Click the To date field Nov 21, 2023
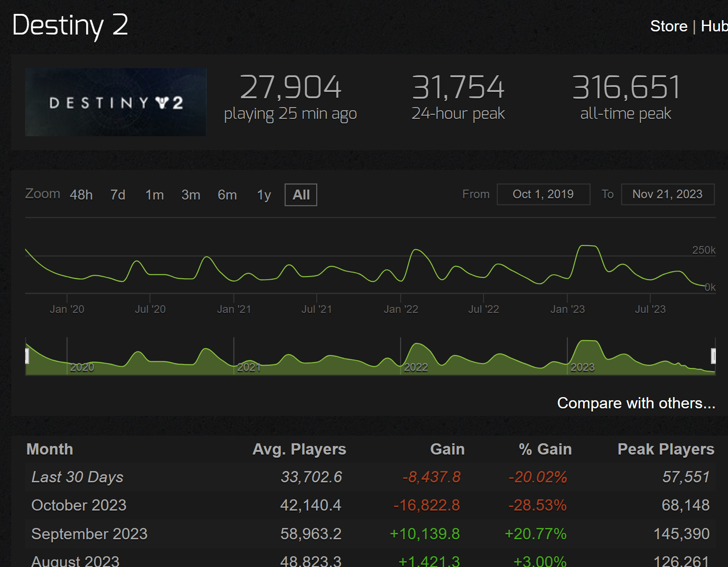The height and width of the screenshot is (567, 728). [x=667, y=194]
